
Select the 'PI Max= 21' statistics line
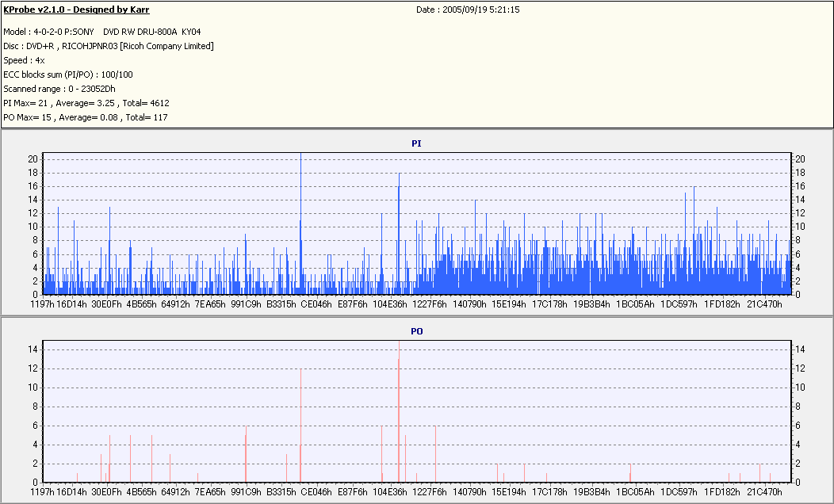86,103
